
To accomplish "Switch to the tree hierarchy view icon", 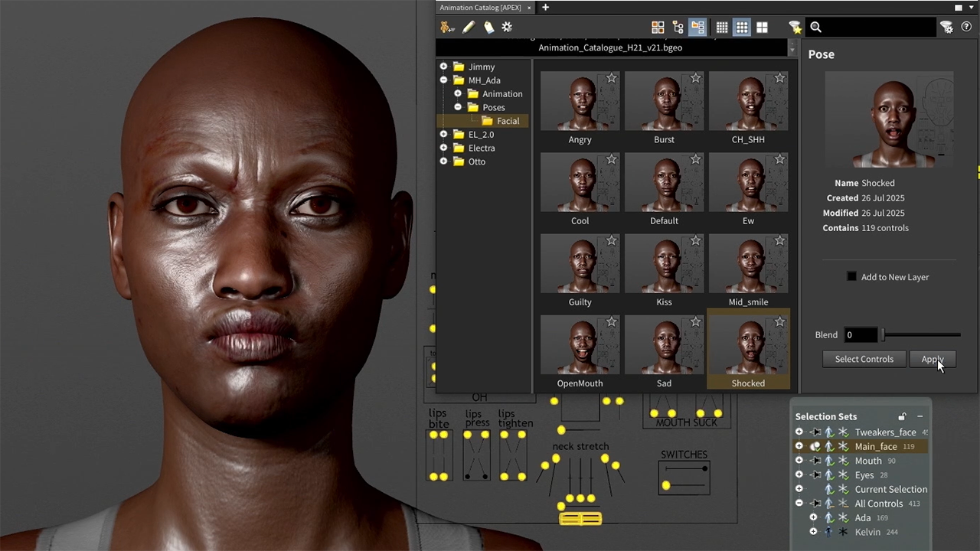I will click(678, 28).
